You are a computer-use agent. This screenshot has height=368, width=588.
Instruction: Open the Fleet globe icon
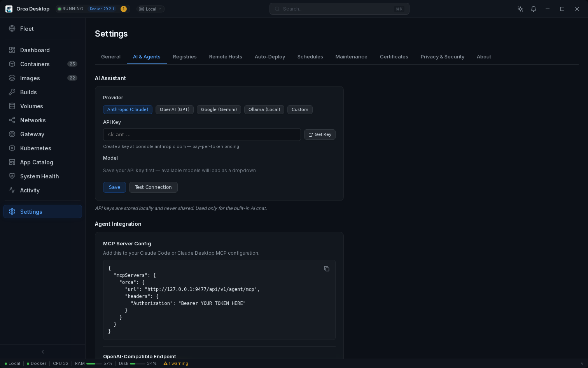pos(12,28)
